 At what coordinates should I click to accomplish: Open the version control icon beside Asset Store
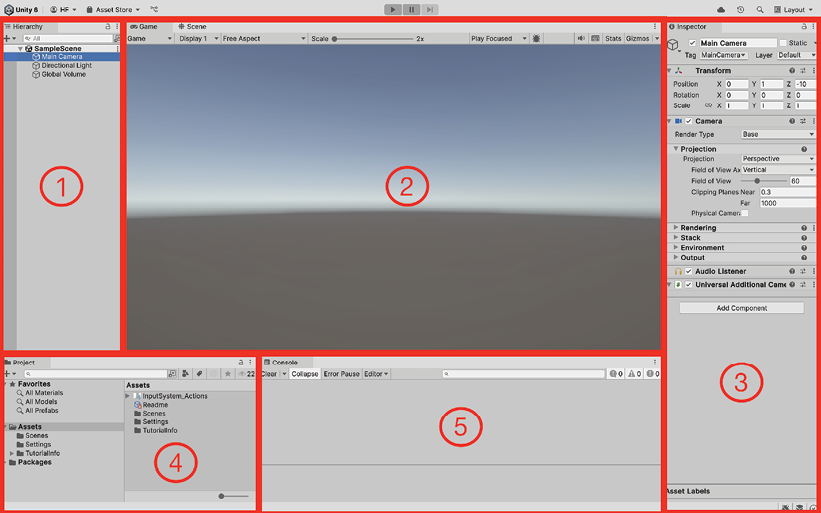click(x=154, y=9)
